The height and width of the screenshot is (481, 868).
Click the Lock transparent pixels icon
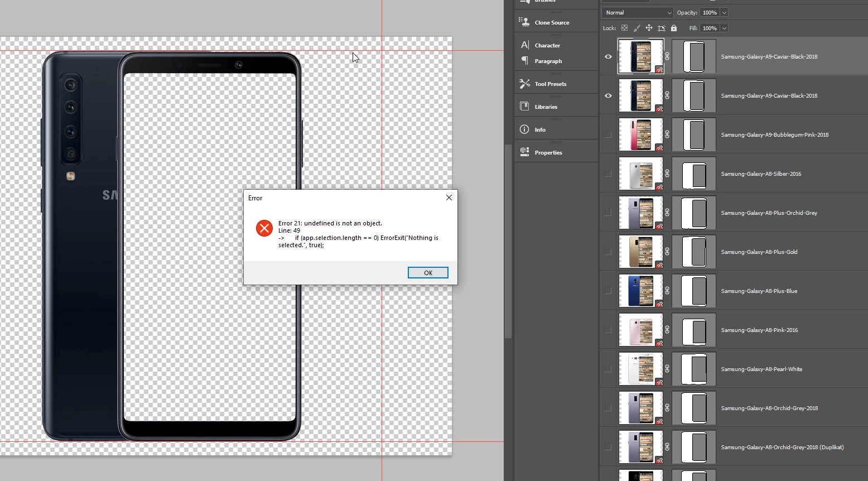[624, 28]
